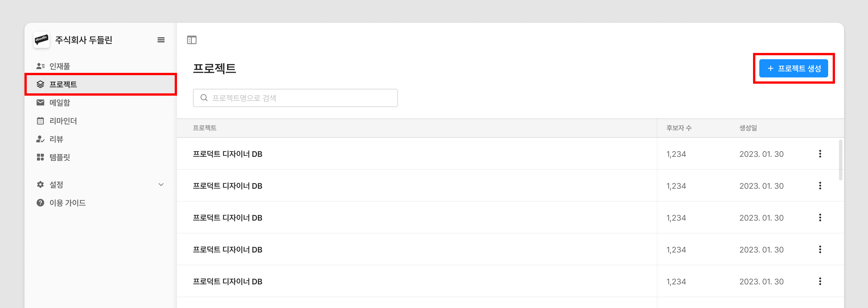868x308 pixels.
Task: Open more options for fifth project row
Action: coord(820,281)
